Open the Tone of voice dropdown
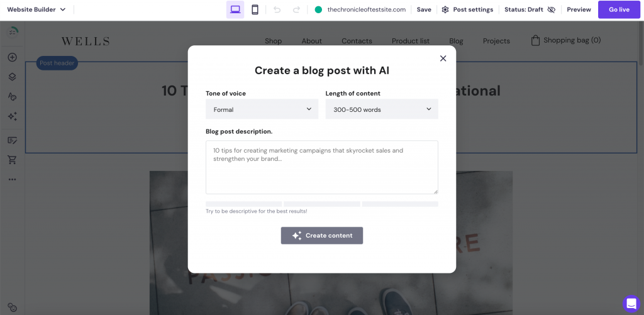 click(262, 109)
